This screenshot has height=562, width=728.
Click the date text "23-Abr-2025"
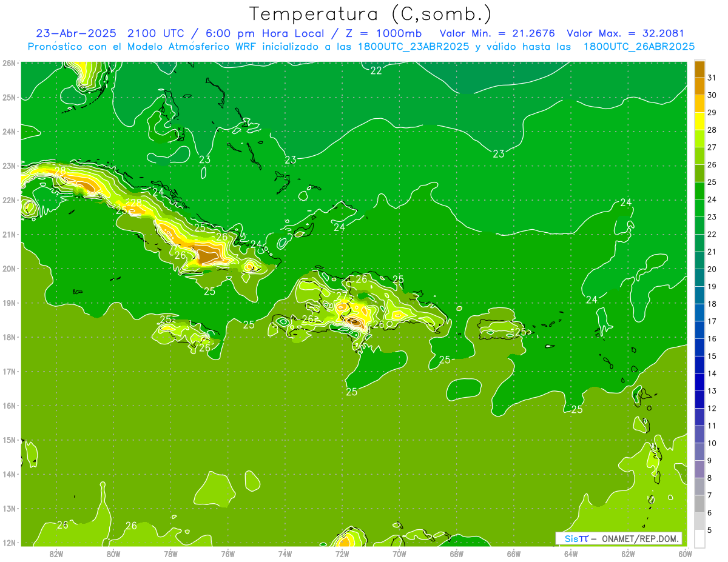pyautogui.click(x=77, y=33)
